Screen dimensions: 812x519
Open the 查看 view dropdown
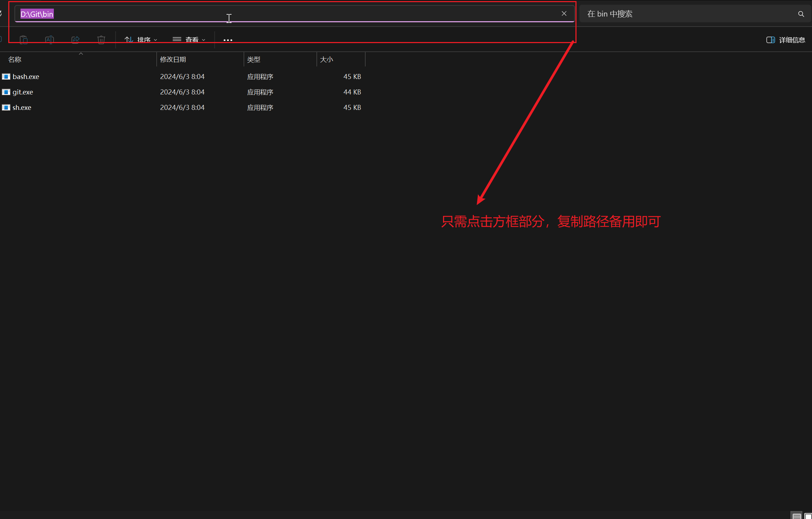pyautogui.click(x=189, y=40)
